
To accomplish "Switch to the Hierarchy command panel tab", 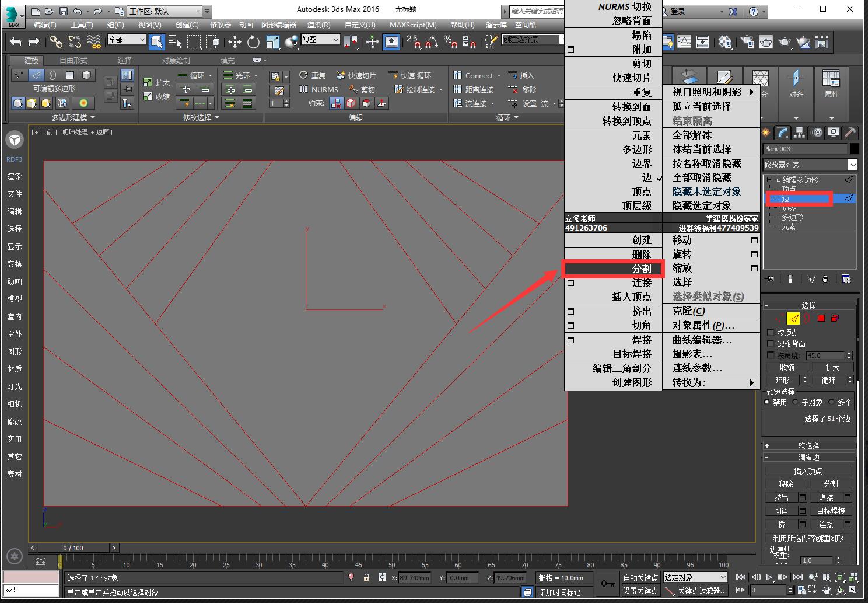I will point(800,133).
